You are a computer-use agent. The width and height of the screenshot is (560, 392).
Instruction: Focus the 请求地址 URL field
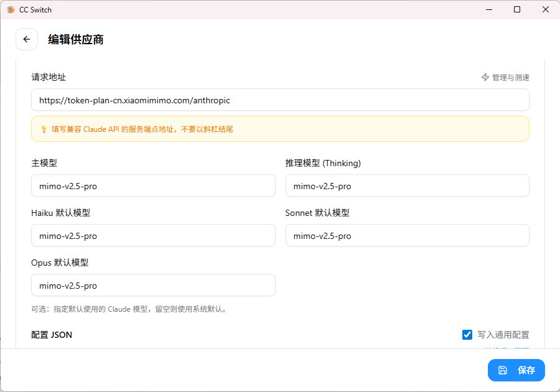tap(280, 100)
